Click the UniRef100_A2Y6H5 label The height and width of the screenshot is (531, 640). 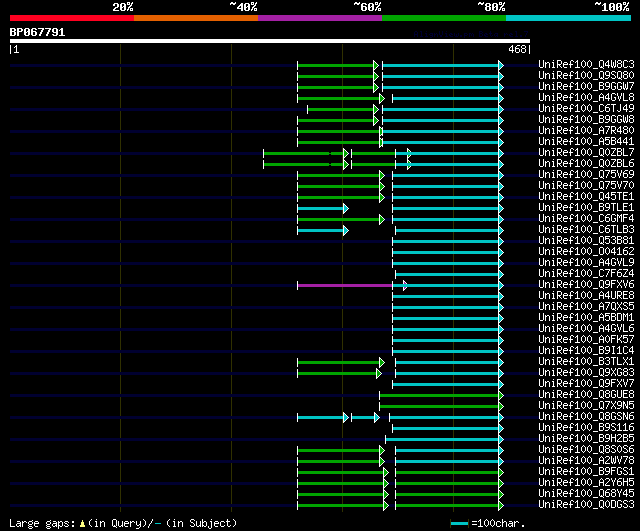point(586,483)
